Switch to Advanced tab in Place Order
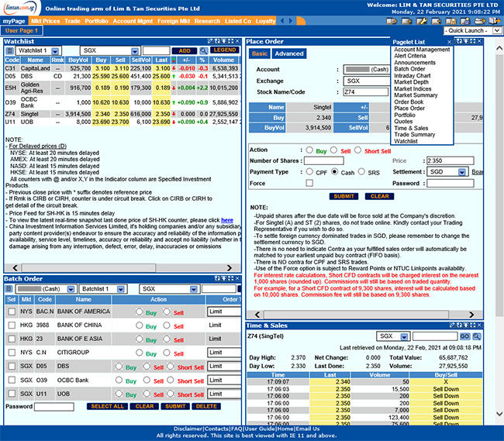The width and height of the screenshot is (504, 441). (289, 53)
